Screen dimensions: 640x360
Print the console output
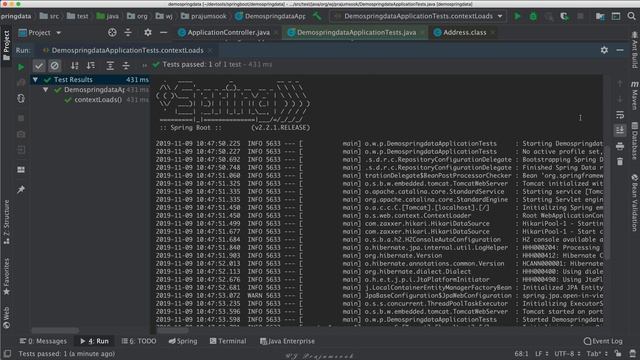(x=620, y=146)
